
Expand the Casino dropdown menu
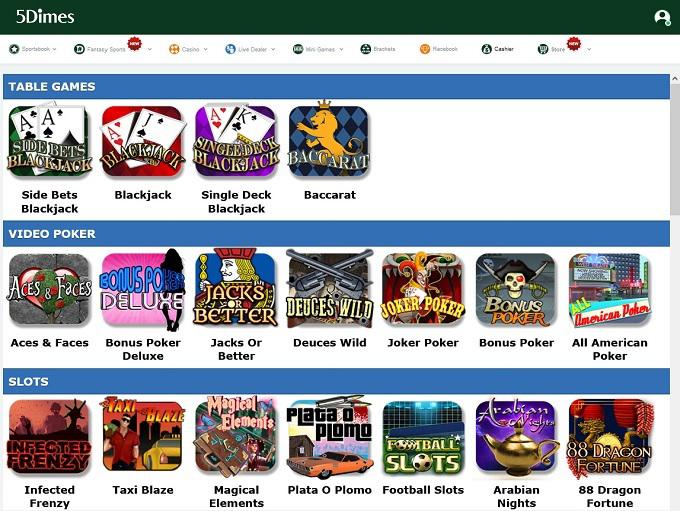coord(188,49)
